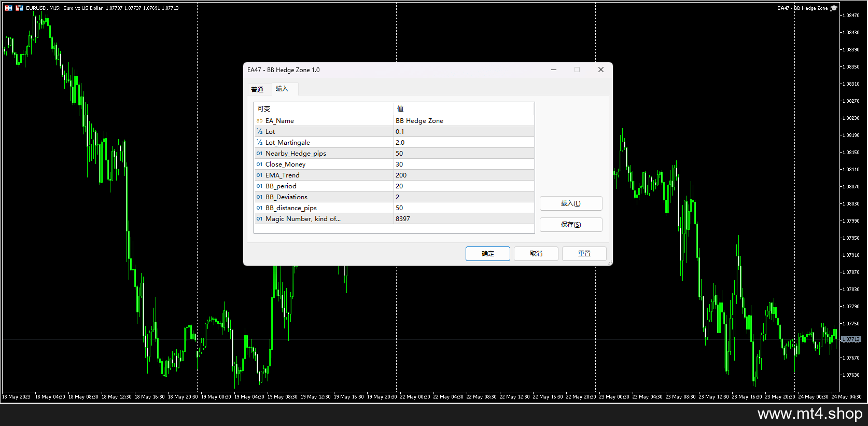Click the expert advisor hat icon on the chart

[834, 8]
